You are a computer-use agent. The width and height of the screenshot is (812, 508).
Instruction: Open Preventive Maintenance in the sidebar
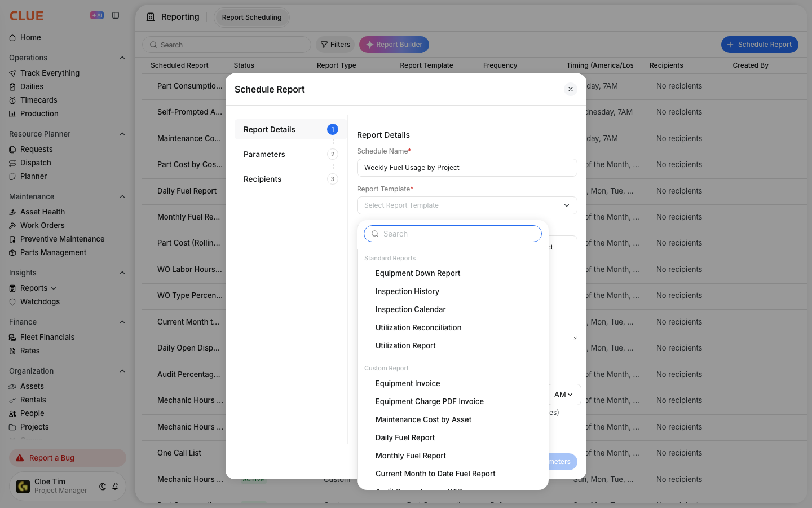tap(62, 239)
